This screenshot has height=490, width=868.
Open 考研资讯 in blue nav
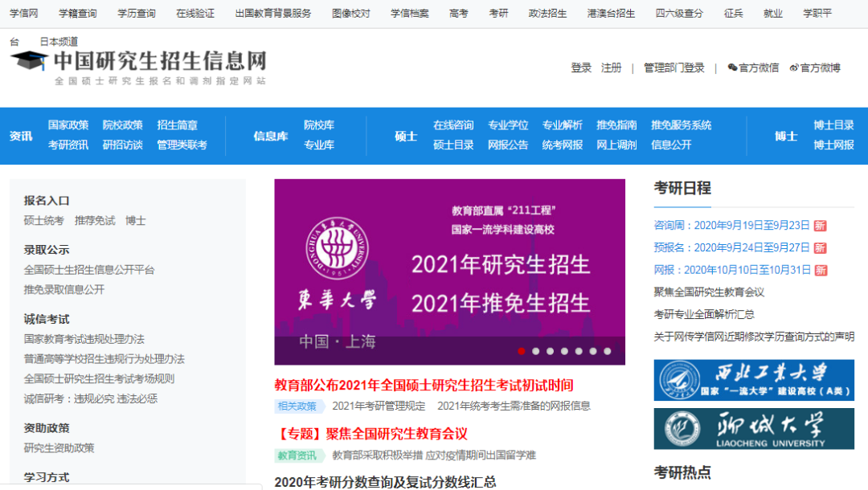[x=68, y=145]
